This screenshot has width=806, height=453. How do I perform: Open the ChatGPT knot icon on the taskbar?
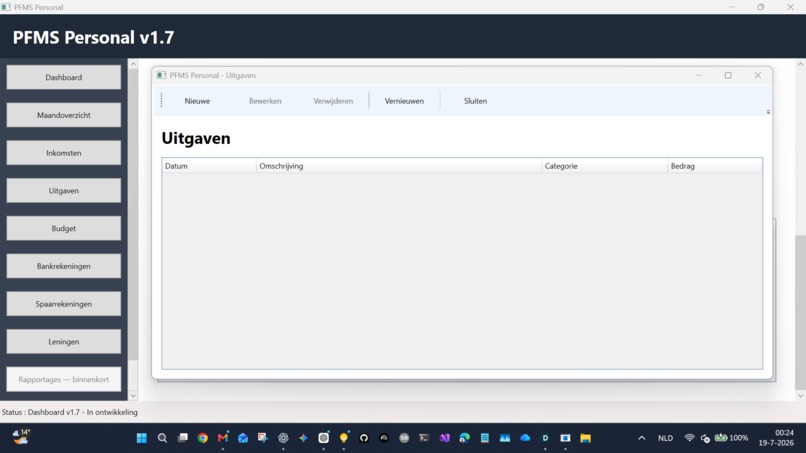click(x=283, y=438)
